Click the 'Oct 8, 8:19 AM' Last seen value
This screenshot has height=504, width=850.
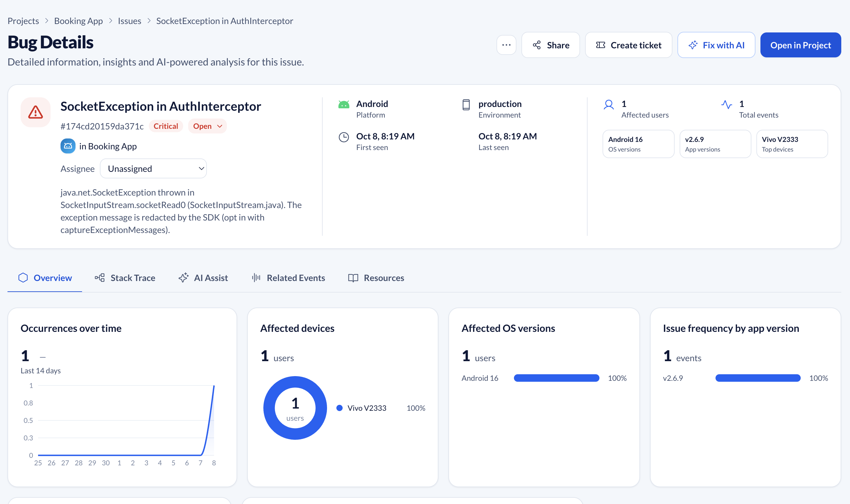point(508,136)
